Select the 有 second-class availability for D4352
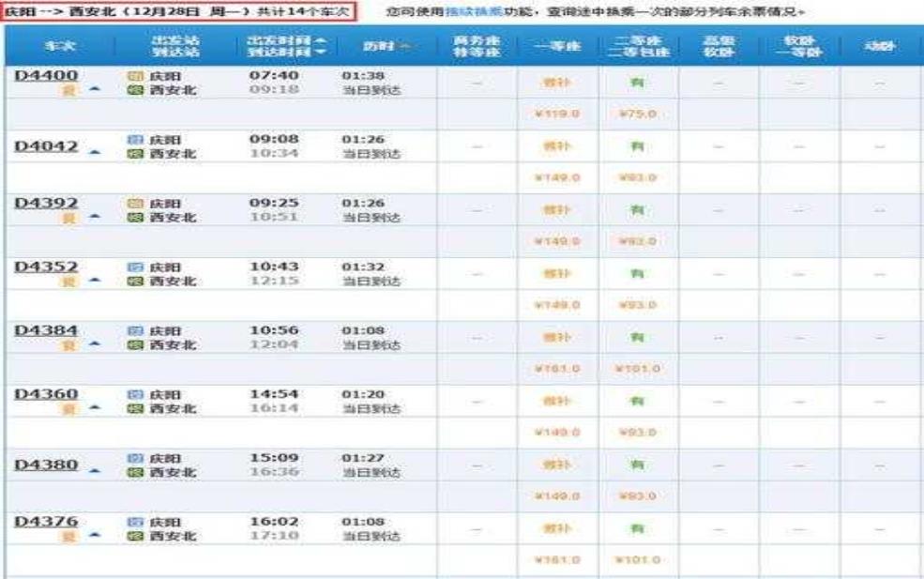The image size is (924, 579). 637,274
